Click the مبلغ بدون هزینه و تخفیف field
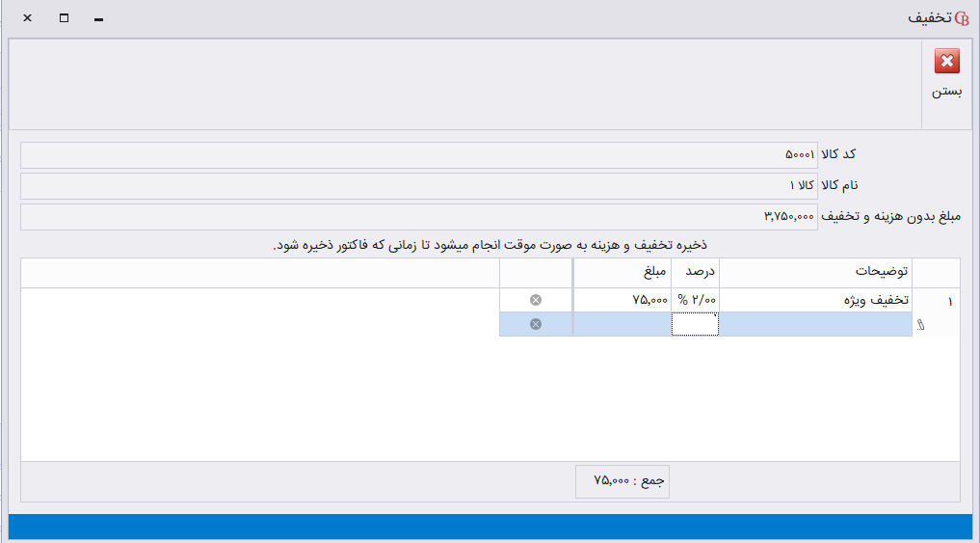The height and width of the screenshot is (543, 980). [x=419, y=217]
